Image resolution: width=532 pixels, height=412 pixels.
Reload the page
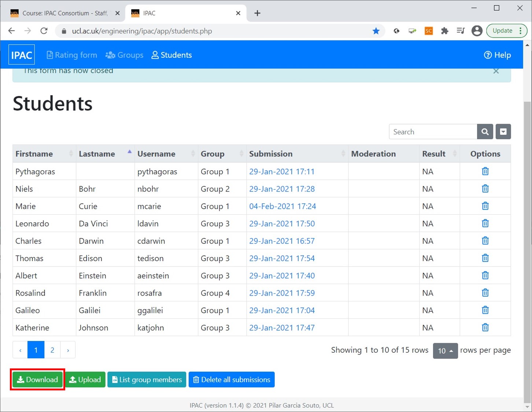click(44, 31)
